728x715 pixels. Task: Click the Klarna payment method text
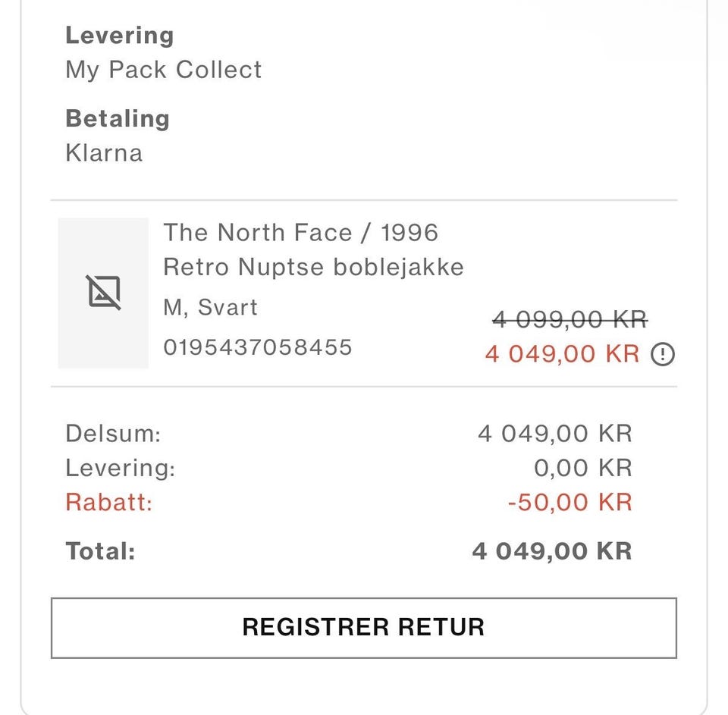(x=103, y=153)
